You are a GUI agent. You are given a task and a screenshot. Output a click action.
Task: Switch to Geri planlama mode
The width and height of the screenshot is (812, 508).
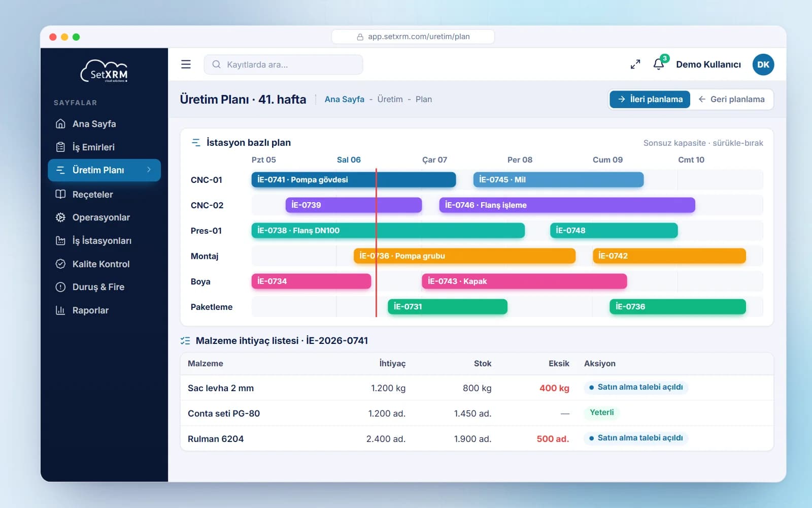click(731, 99)
